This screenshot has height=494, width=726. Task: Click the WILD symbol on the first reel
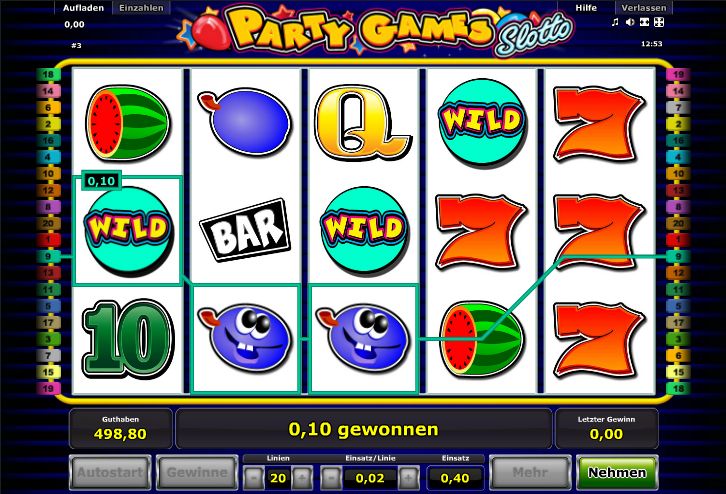point(127,229)
